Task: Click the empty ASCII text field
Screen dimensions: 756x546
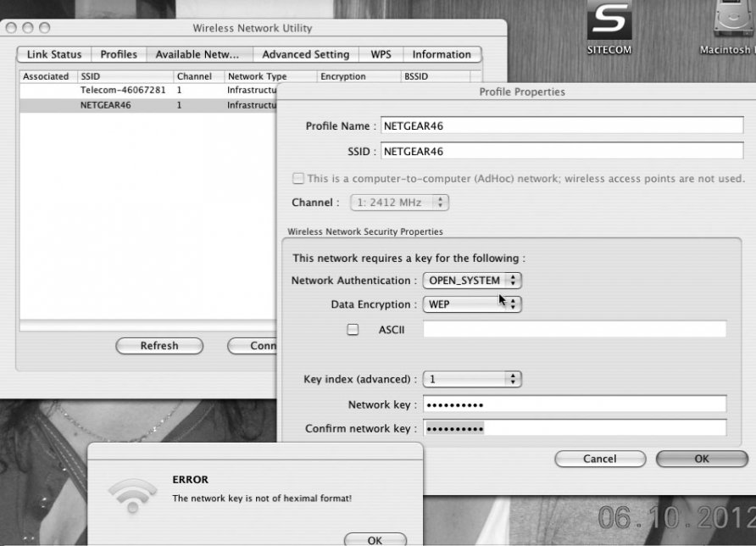Action: click(575, 329)
